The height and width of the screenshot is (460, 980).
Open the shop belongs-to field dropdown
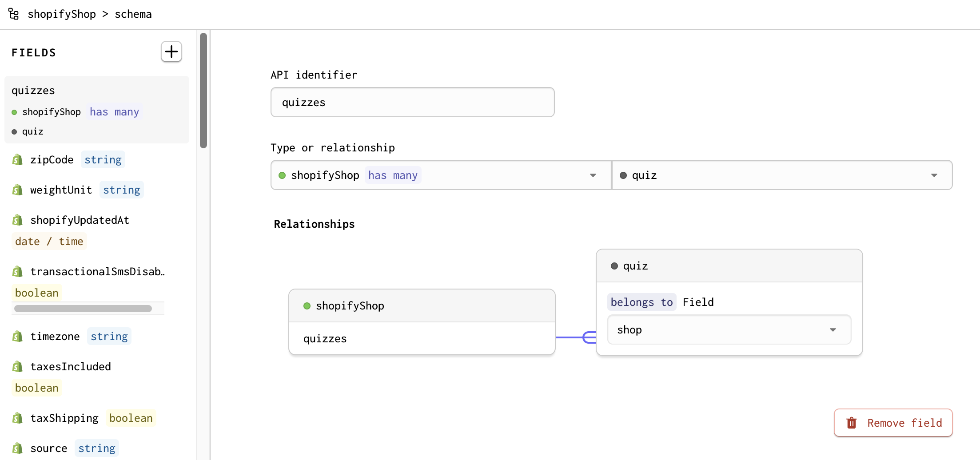point(729,330)
